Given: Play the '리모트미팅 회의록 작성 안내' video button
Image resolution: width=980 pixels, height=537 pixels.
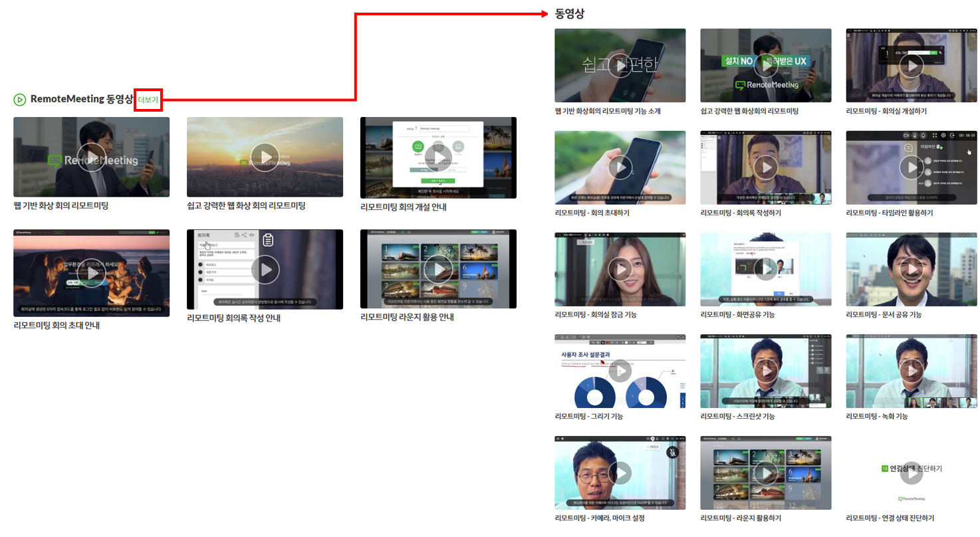Looking at the screenshot, I should [265, 270].
